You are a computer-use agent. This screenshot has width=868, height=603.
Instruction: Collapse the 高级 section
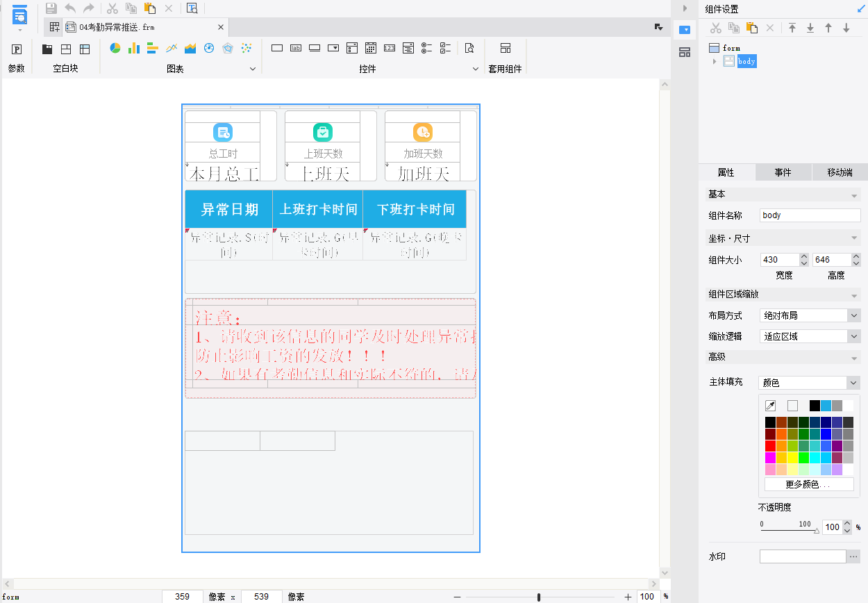854,358
